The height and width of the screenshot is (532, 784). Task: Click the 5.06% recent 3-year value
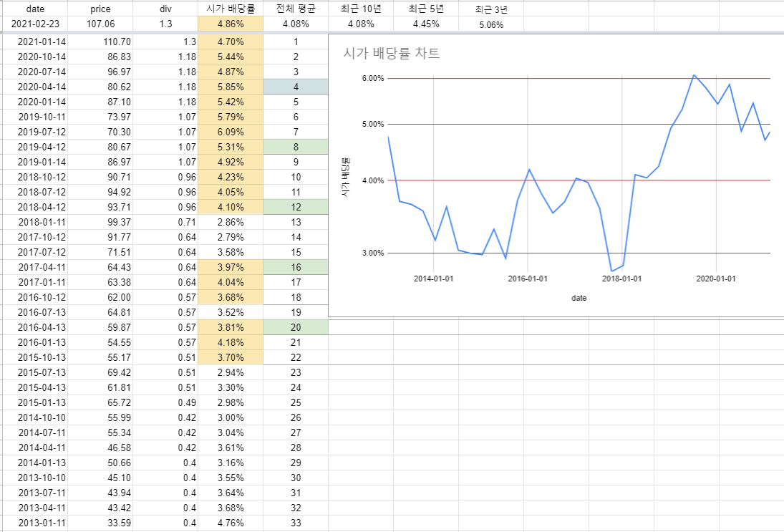[x=491, y=24]
